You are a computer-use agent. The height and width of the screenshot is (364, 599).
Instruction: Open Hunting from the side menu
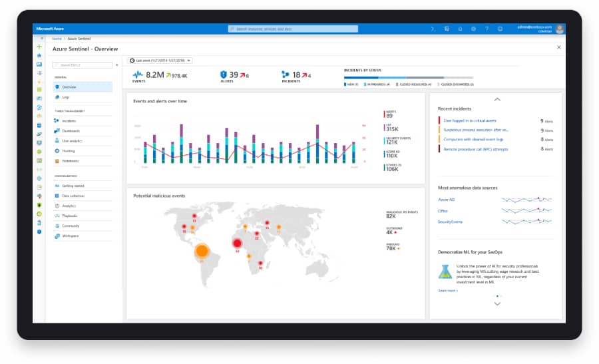(x=68, y=151)
